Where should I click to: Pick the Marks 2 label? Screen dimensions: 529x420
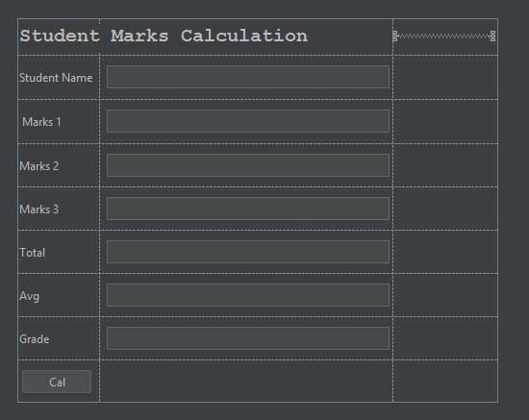pyautogui.click(x=39, y=166)
